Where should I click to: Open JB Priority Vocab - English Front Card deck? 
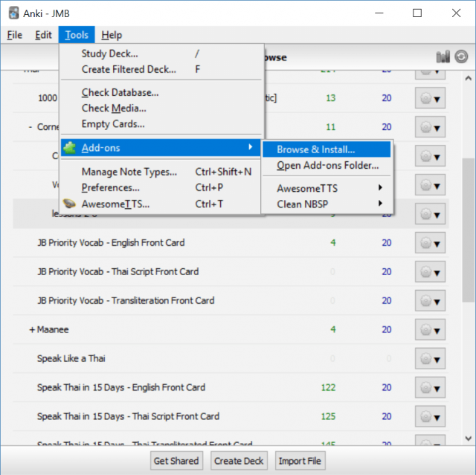pos(111,242)
